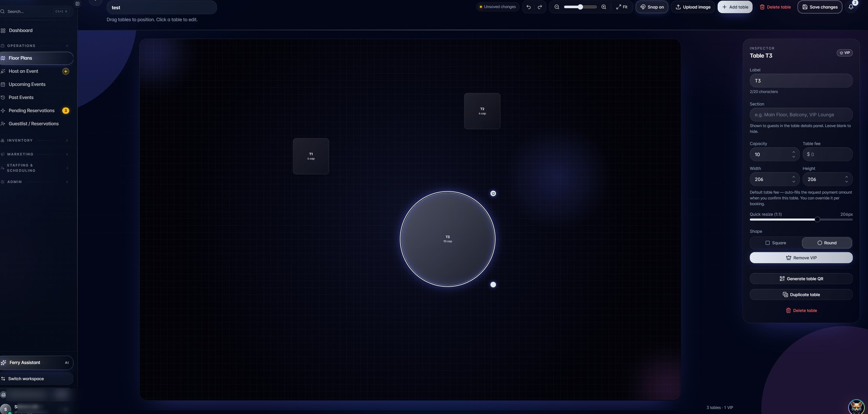The height and width of the screenshot is (414, 868).
Task: Collapse the sidebar panel icon
Action: 77,4
